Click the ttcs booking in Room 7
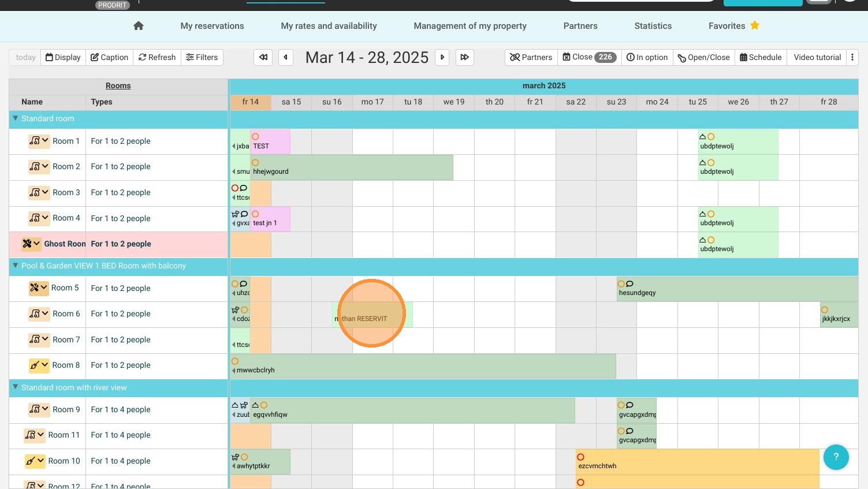The width and height of the screenshot is (868, 489). click(240, 340)
